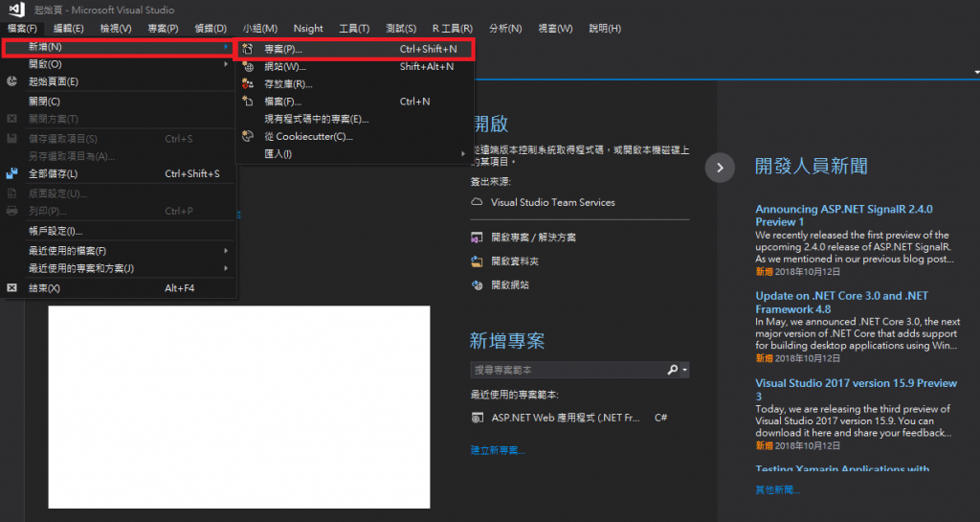This screenshot has width=980, height=522.
Task: Open the 測試(S) menu
Action: coord(401,28)
